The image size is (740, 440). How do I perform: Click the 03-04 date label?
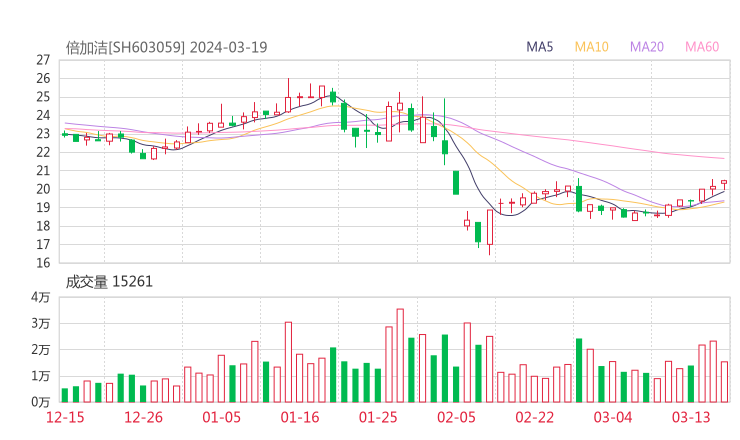(613, 417)
